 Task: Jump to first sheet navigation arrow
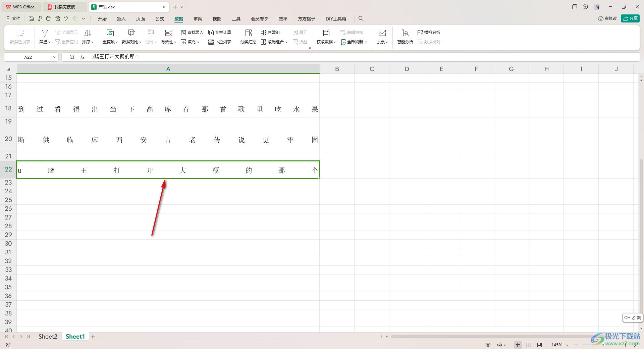tap(6, 337)
